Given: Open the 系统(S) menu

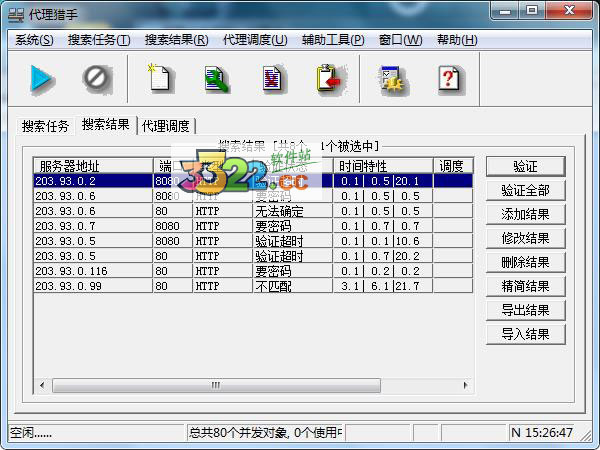Looking at the screenshot, I should [34, 40].
